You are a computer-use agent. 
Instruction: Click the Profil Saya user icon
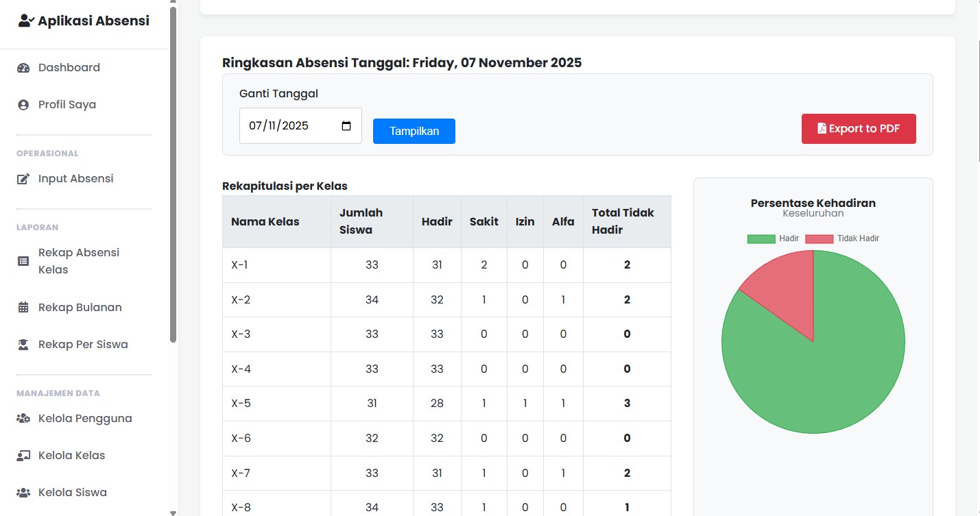(23, 105)
